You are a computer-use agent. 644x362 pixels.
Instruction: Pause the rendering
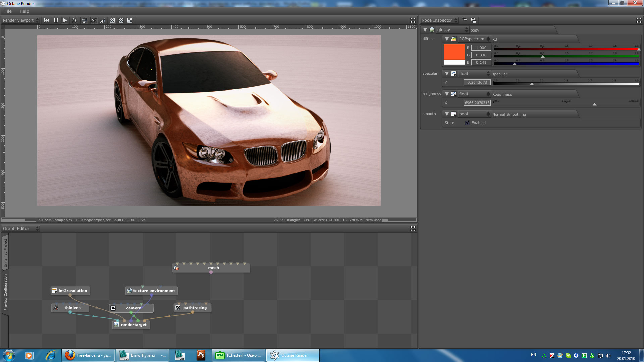coord(56,20)
